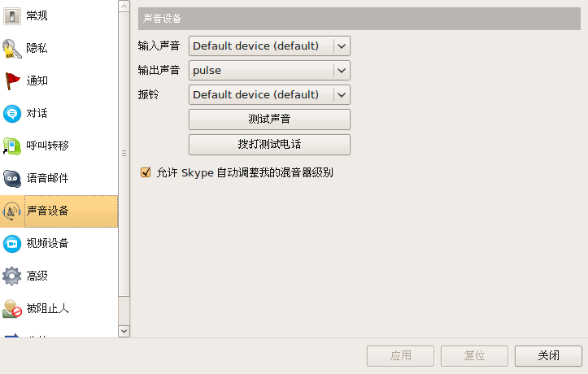Click the sidebar scrollbar down arrow
Image resolution: width=588 pixels, height=374 pixels.
[124, 331]
